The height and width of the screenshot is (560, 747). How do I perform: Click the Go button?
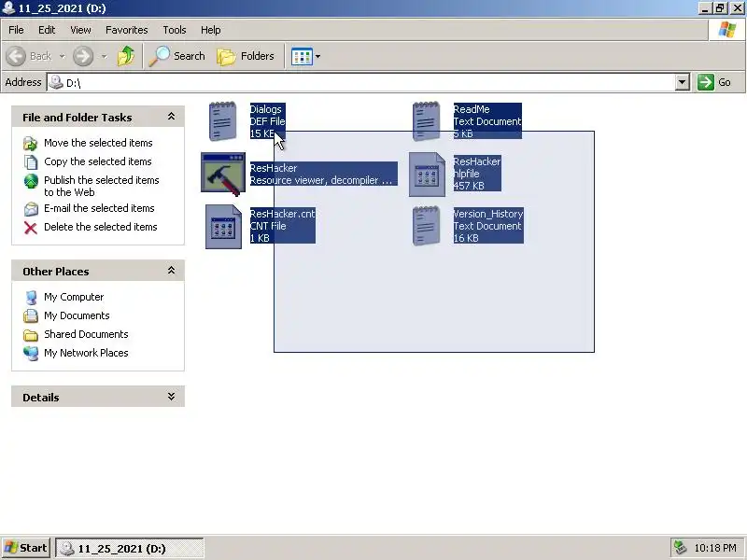click(714, 82)
